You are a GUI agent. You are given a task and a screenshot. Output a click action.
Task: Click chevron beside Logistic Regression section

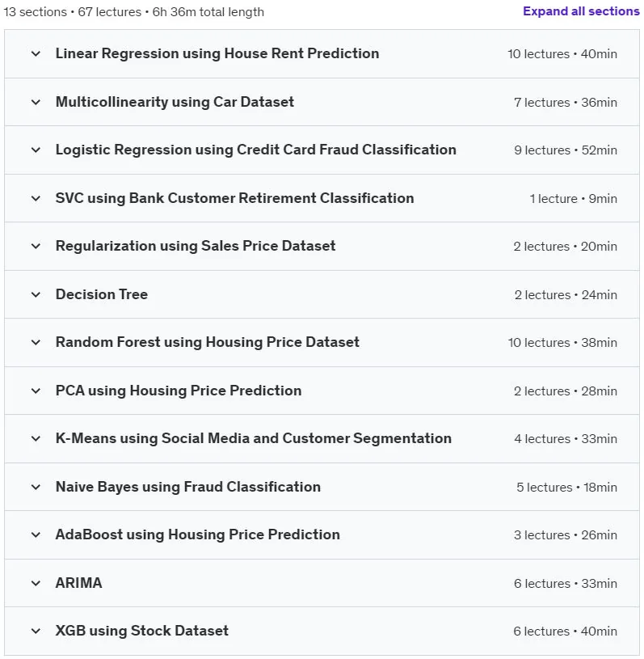(x=36, y=150)
